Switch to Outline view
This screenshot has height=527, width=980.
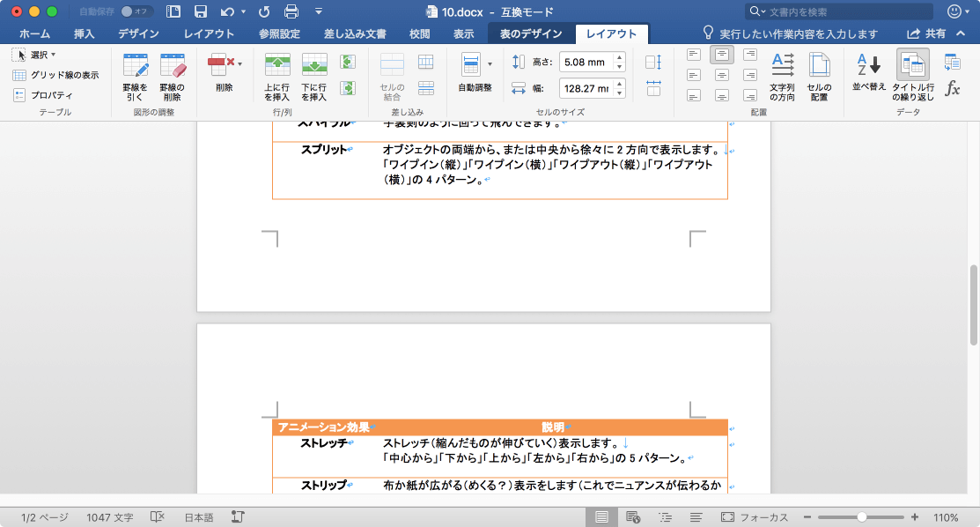(665, 517)
